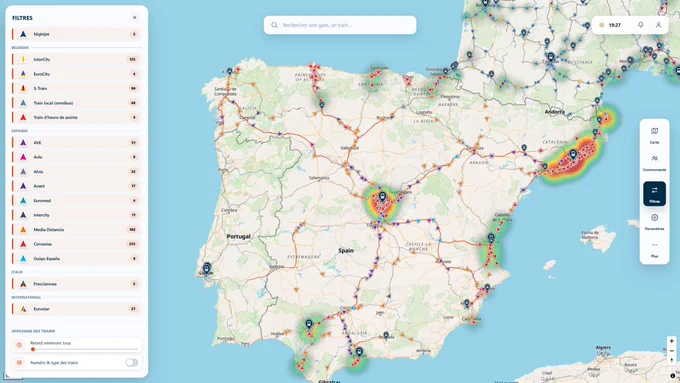
Task: Click the Spain label on the map
Action: click(346, 251)
